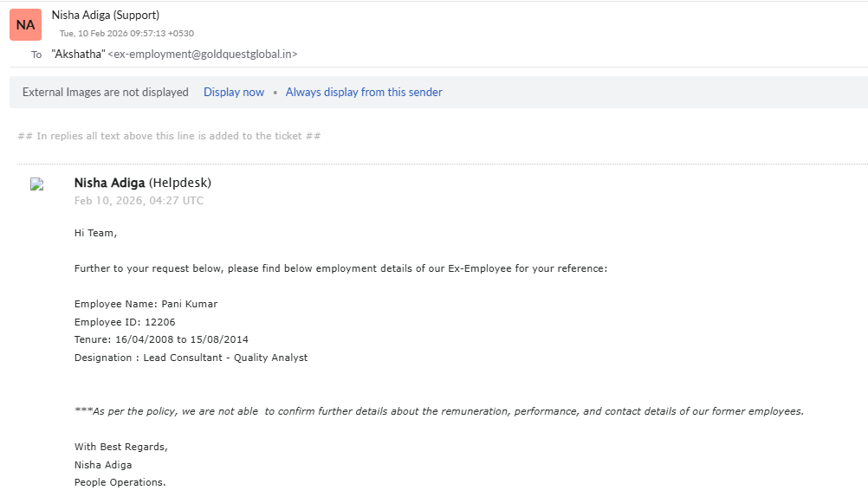Click the Feb 10, 2026, 04:27 UTC timestamp

pos(139,201)
